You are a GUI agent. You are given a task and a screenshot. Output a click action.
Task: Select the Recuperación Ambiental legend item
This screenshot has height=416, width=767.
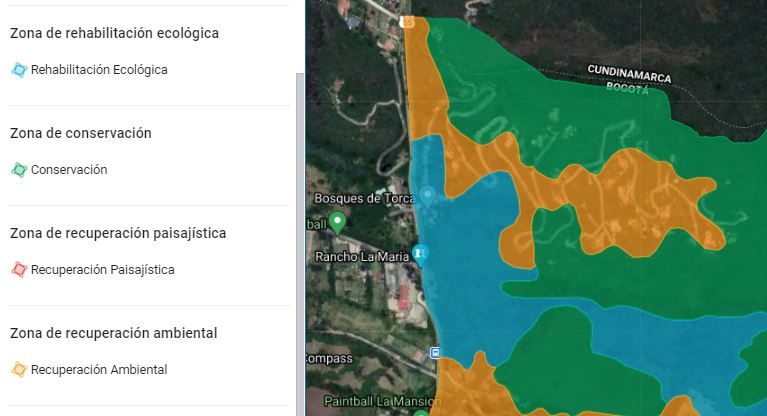click(99, 370)
